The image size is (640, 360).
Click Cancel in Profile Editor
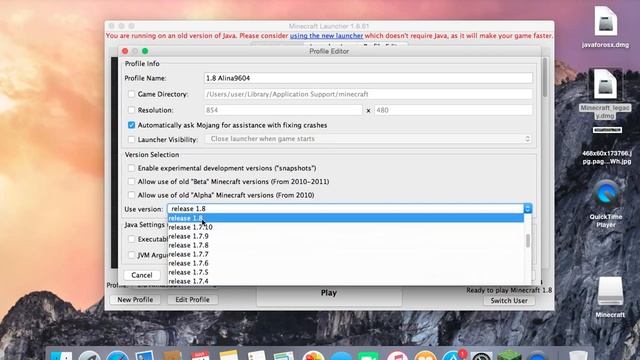[142, 275]
